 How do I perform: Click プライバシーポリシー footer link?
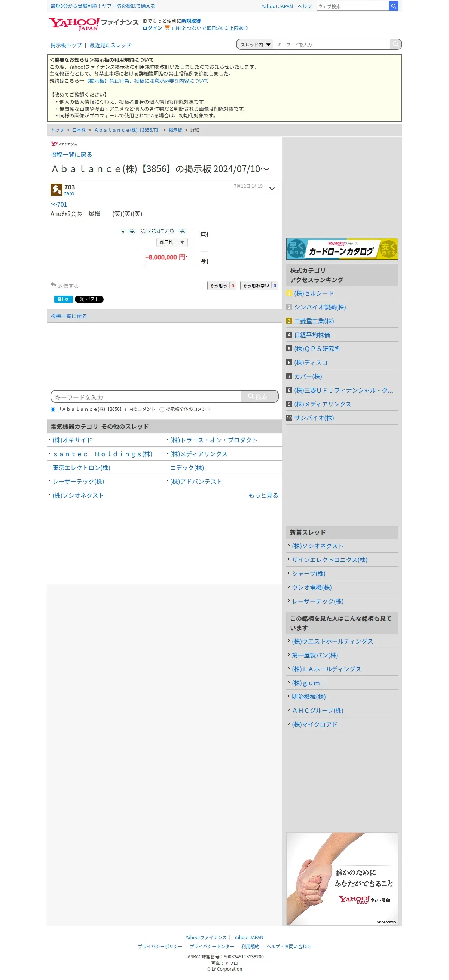(x=160, y=947)
